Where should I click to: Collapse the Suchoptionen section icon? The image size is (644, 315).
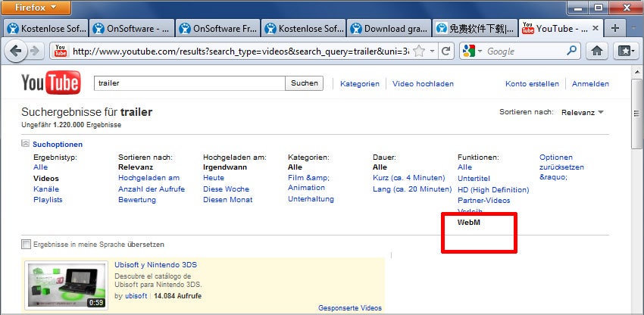[26, 143]
